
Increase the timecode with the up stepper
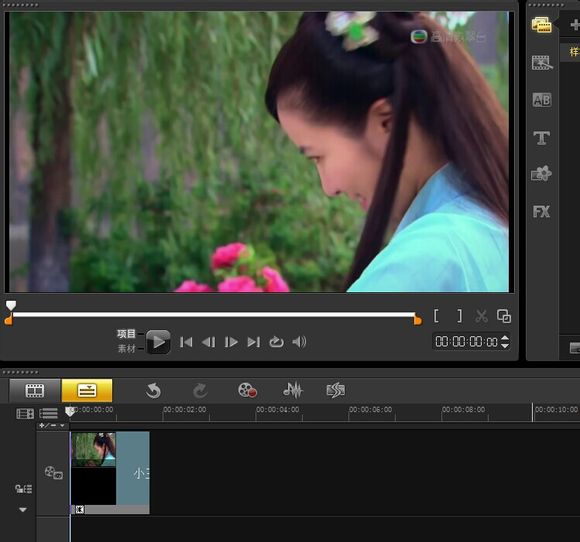(505, 337)
